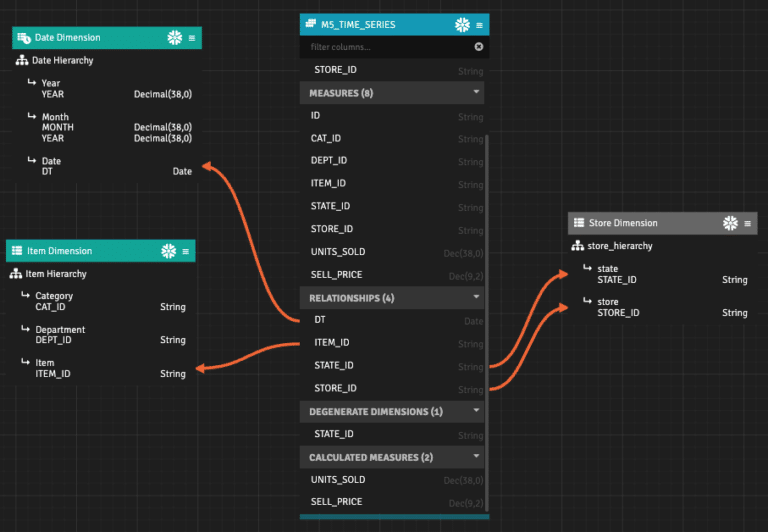Type in the filter columns input field
Image resolution: width=768 pixels, height=532 pixels.
tap(385, 47)
